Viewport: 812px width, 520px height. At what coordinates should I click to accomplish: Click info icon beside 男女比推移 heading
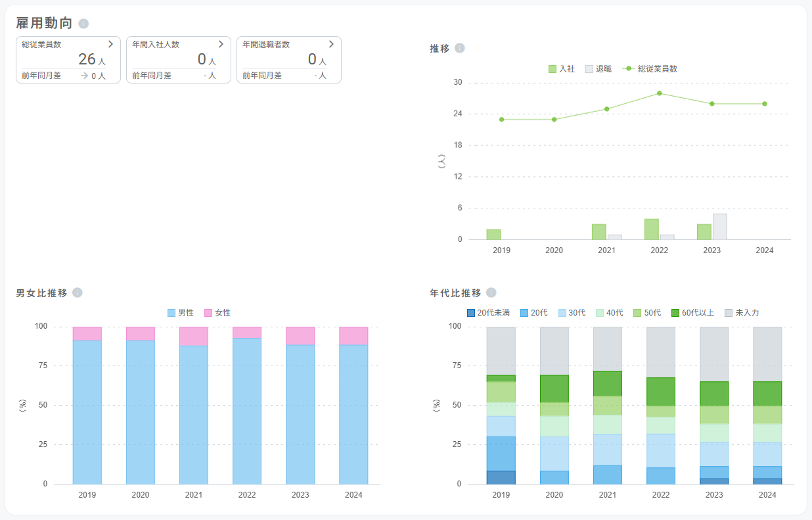point(78,293)
